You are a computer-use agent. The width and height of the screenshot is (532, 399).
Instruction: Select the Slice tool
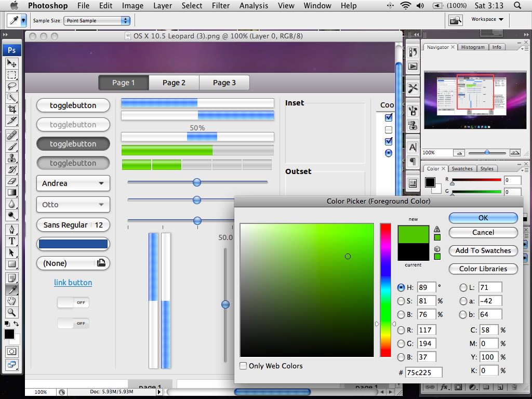pos(12,121)
